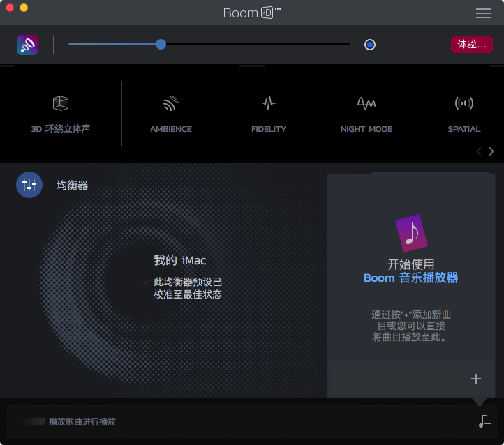Click the AMBIENCE label
Image resolution: width=504 pixels, height=445 pixels.
171,129
